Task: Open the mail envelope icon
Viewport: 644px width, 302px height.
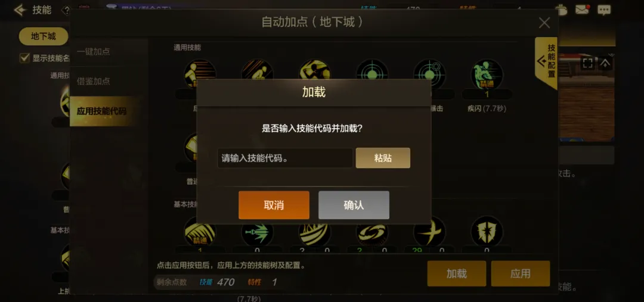Action: [582, 10]
